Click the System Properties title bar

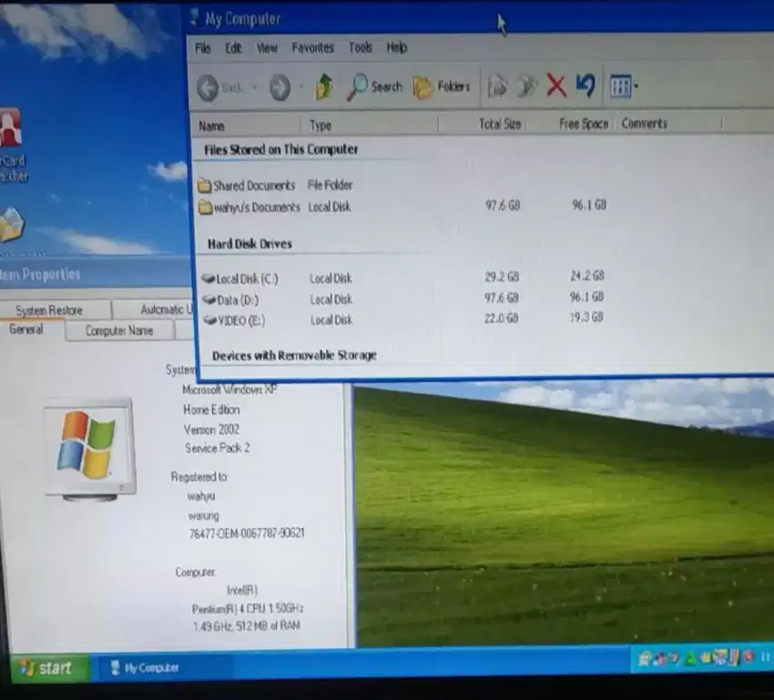97,274
